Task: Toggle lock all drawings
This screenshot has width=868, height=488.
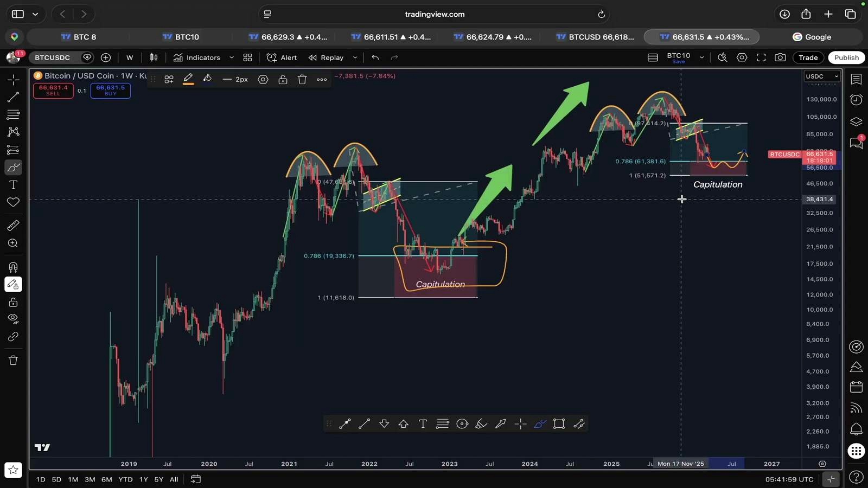Action: pyautogui.click(x=13, y=302)
